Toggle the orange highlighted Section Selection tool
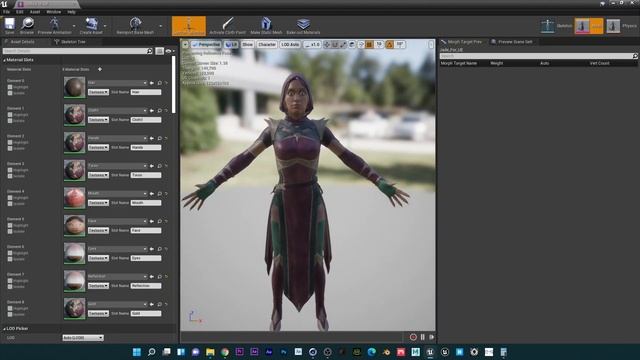 tap(189, 26)
